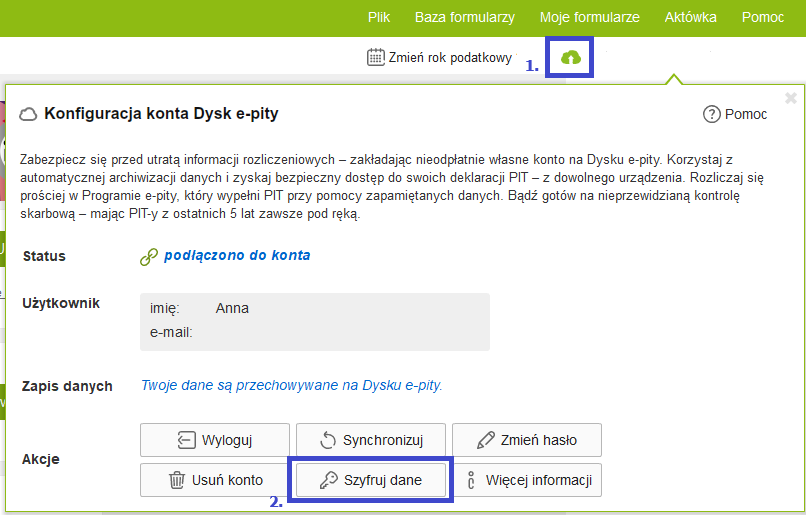The width and height of the screenshot is (806, 515).
Task: Click the Twoje dane są przechowywane link
Action: [291, 385]
